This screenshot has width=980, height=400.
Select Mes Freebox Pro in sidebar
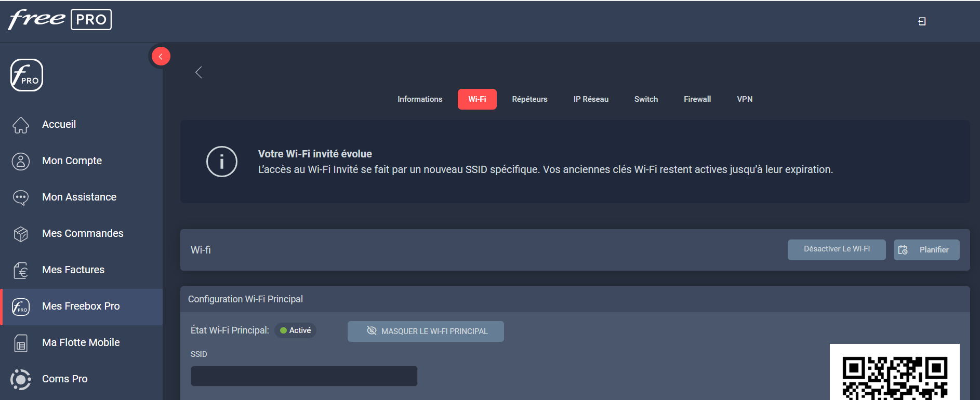(x=81, y=306)
